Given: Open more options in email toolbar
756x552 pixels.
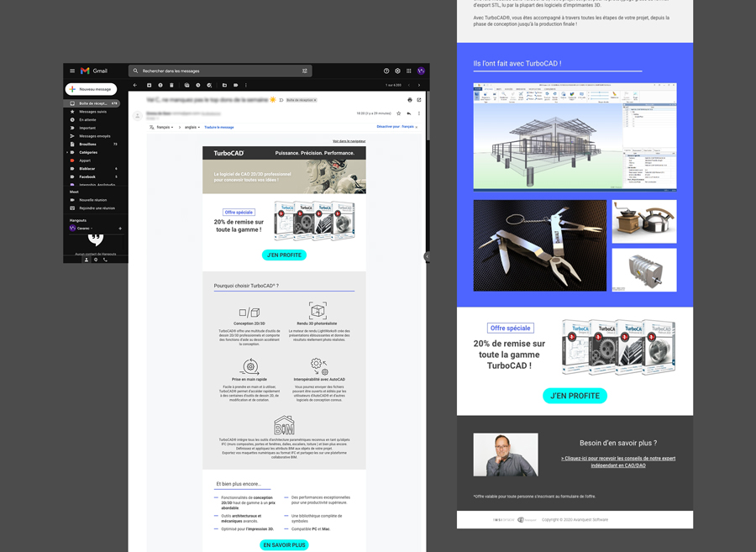Looking at the screenshot, I should [x=246, y=86].
